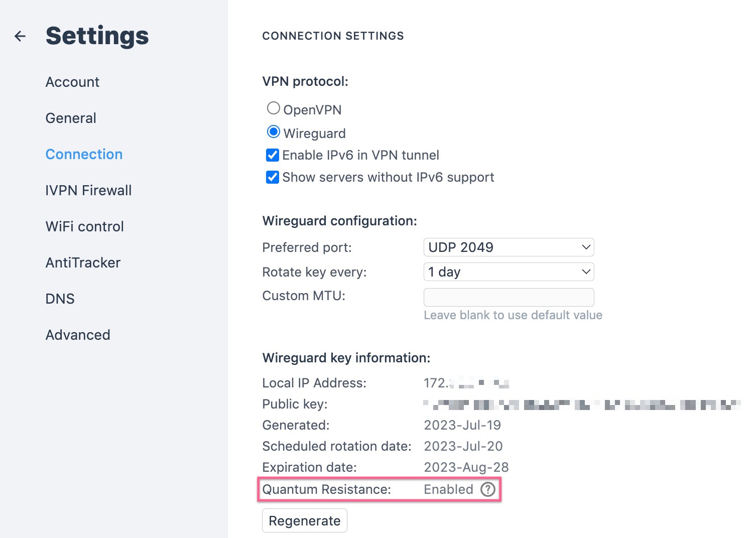The height and width of the screenshot is (538, 756).
Task: Switch to WiFi control settings
Action: click(x=84, y=226)
